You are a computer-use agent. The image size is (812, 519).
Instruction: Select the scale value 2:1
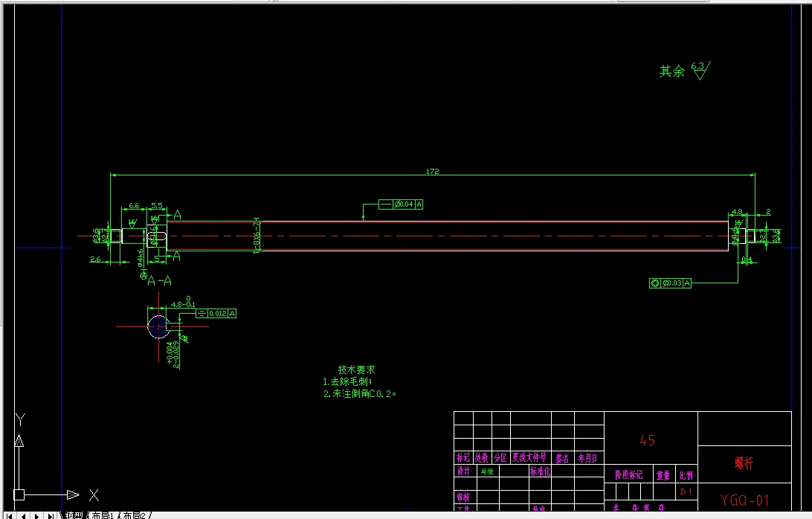(x=686, y=491)
